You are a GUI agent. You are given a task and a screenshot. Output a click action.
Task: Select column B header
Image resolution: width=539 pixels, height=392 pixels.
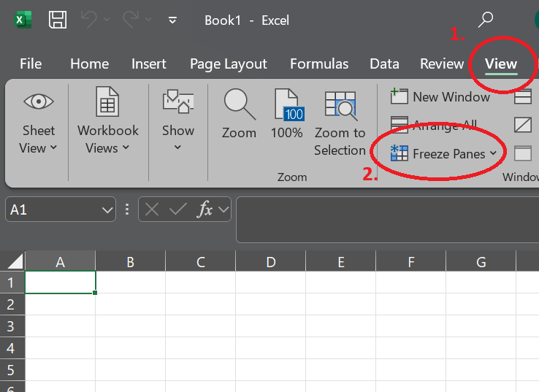pyautogui.click(x=130, y=261)
